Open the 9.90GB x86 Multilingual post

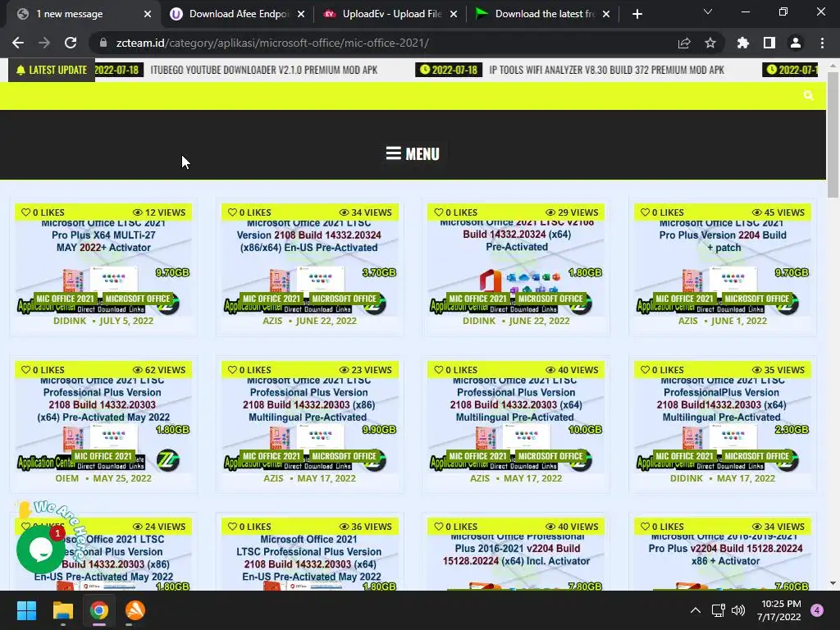309,399
